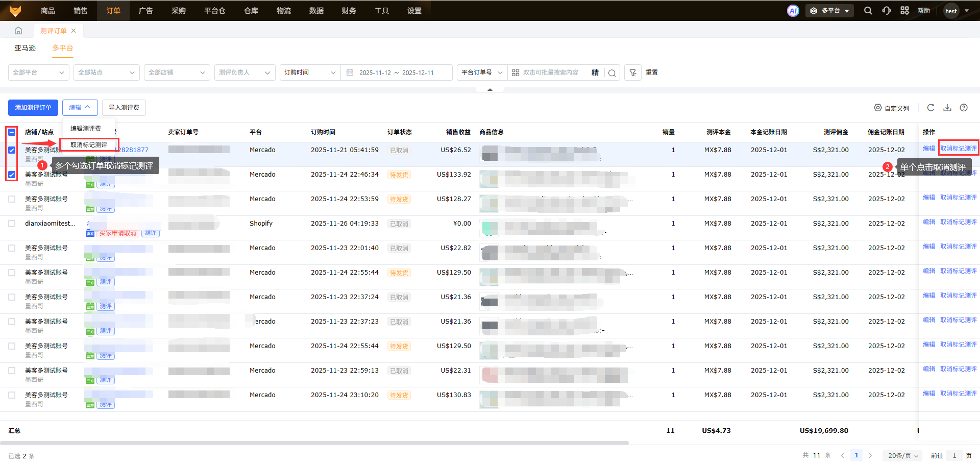Open the AI assistant icon
Viewport: 980px width, 465px height.
[793, 11]
